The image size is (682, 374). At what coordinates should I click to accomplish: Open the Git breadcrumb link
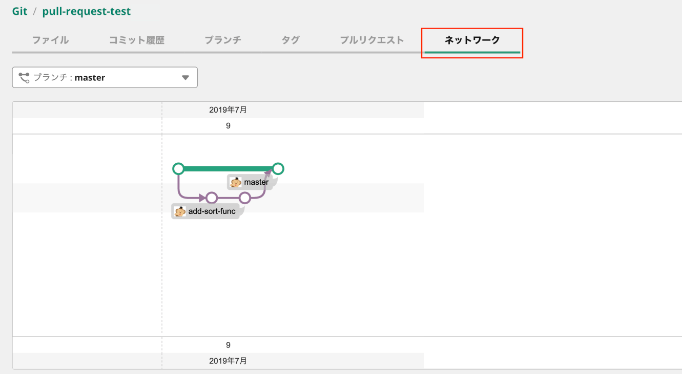tap(20, 11)
